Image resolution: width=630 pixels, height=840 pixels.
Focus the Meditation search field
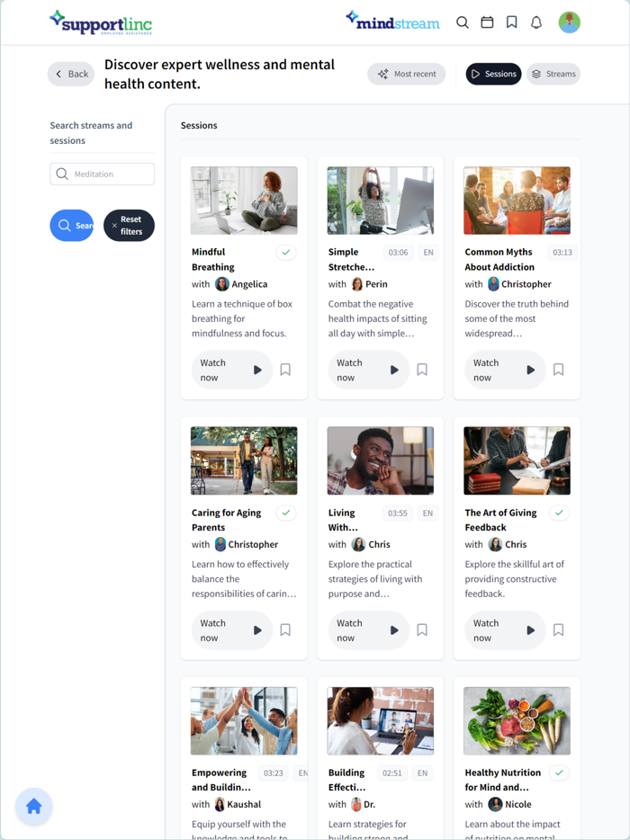coord(103,174)
